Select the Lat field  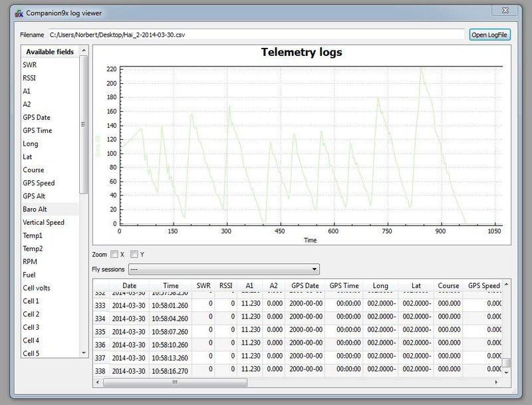(x=50, y=157)
